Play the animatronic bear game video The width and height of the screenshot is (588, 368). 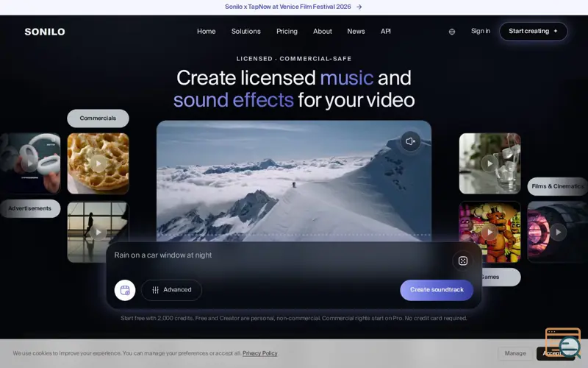tap(490, 232)
